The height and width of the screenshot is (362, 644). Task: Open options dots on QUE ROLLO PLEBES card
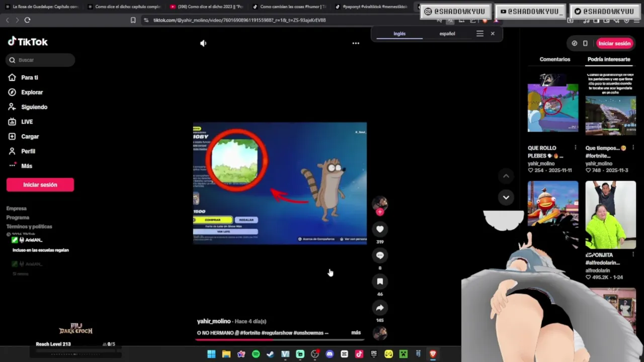click(x=575, y=147)
